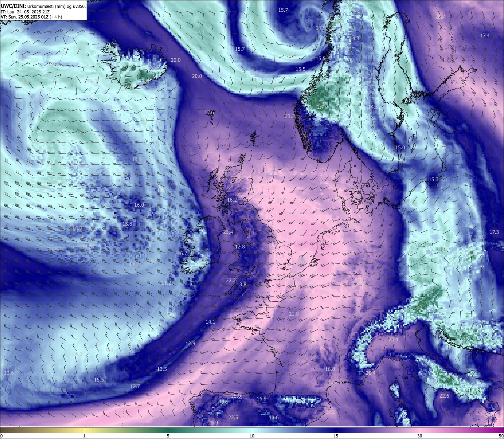Click the color scale tick labeled 10
Viewport: 504px width, 439px height.
252,435
